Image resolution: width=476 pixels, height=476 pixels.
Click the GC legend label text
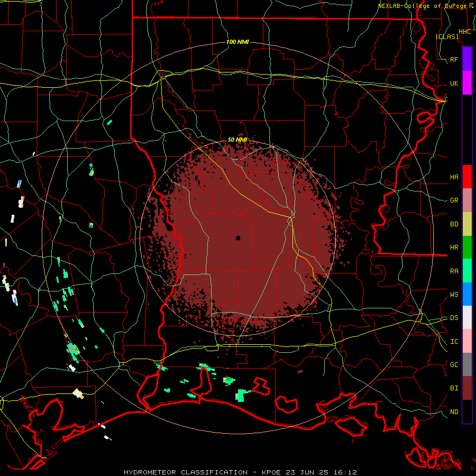(454, 365)
